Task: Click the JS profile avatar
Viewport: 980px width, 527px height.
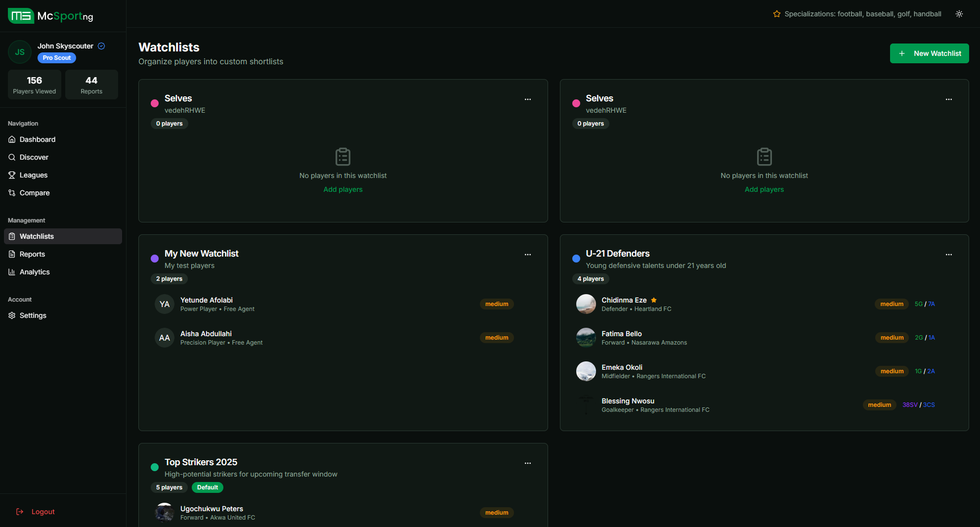Action: click(20, 52)
